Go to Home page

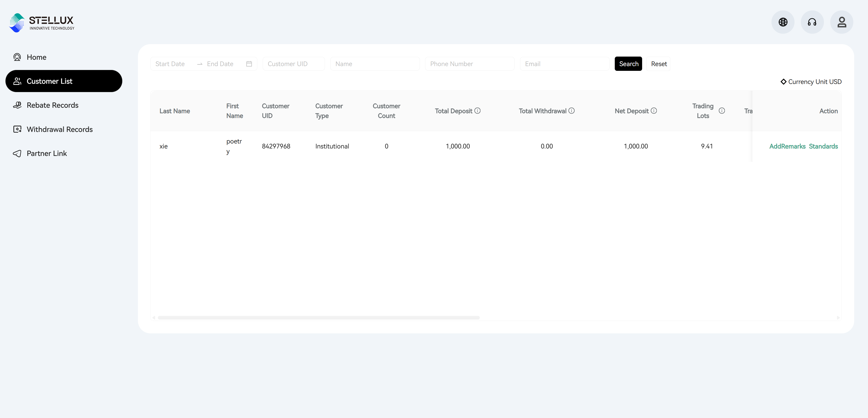(64, 57)
